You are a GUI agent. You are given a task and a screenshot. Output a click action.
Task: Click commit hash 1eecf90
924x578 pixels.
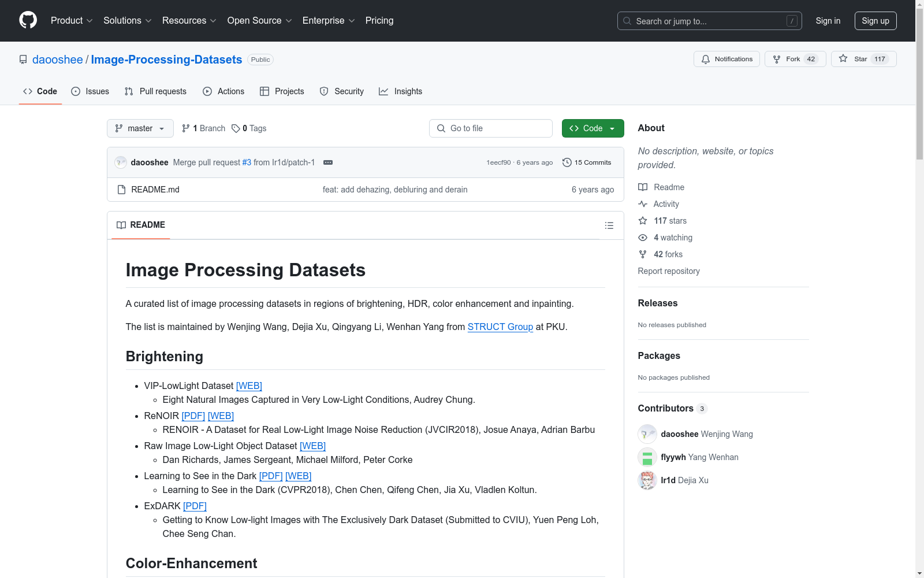[x=498, y=162]
